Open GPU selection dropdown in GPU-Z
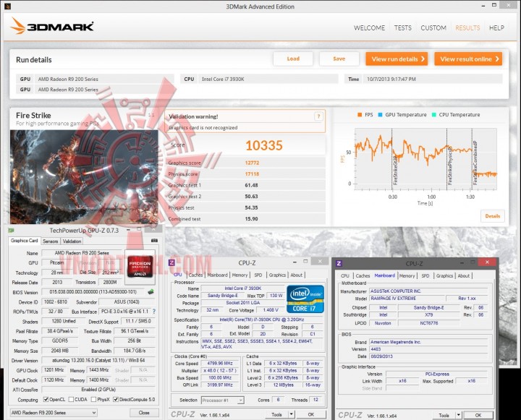Screen dimensions: 521x420 (54, 412)
